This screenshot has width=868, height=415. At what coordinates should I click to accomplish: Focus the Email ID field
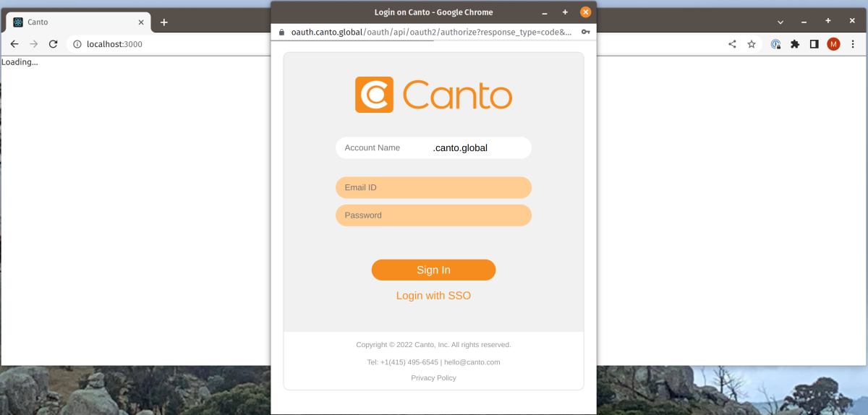tap(433, 187)
